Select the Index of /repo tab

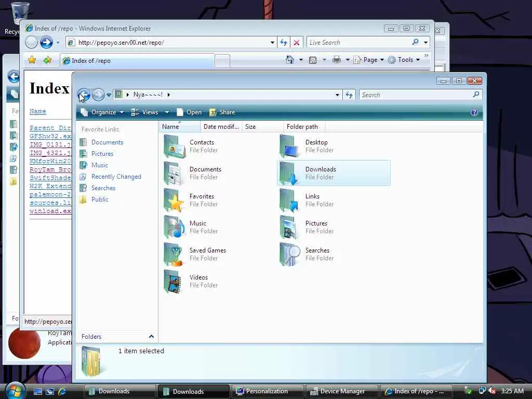click(137, 61)
